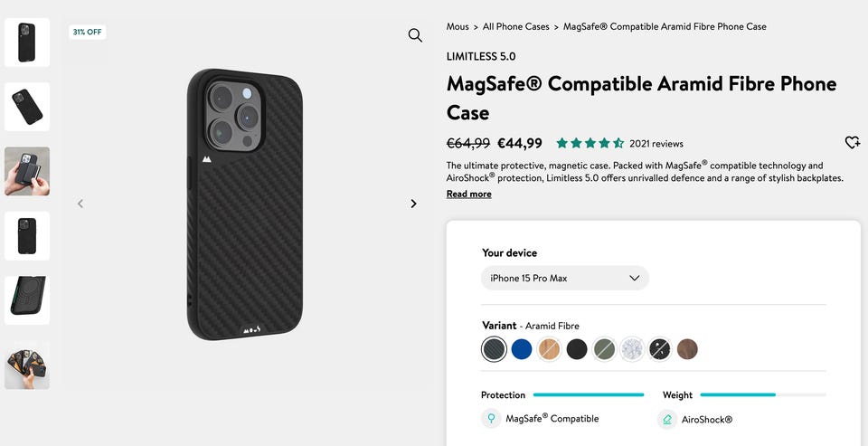View thumbnail of hand holding the case
The height and width of the screenshot is (446, 868).
pyautogui.click(x=27, y=171)
